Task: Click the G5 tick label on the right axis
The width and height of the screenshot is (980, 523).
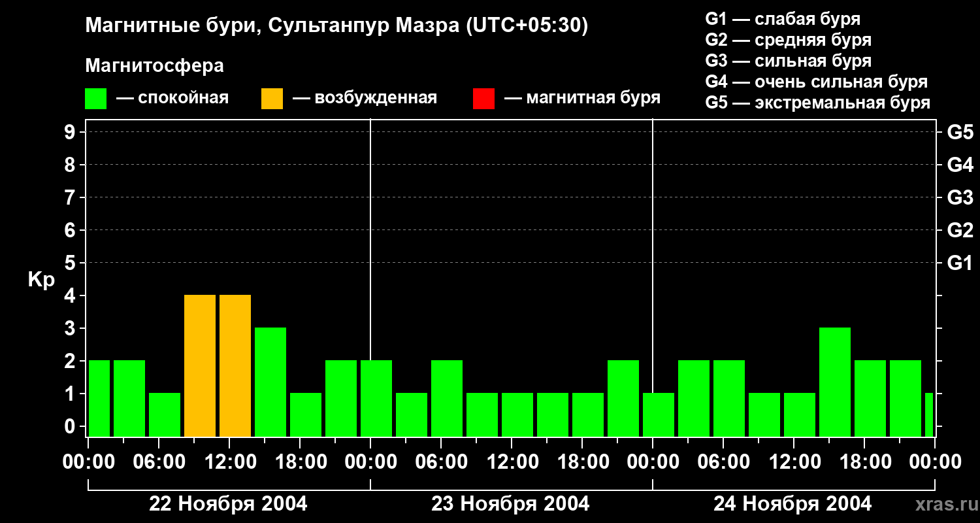Action: click(960, 132)
